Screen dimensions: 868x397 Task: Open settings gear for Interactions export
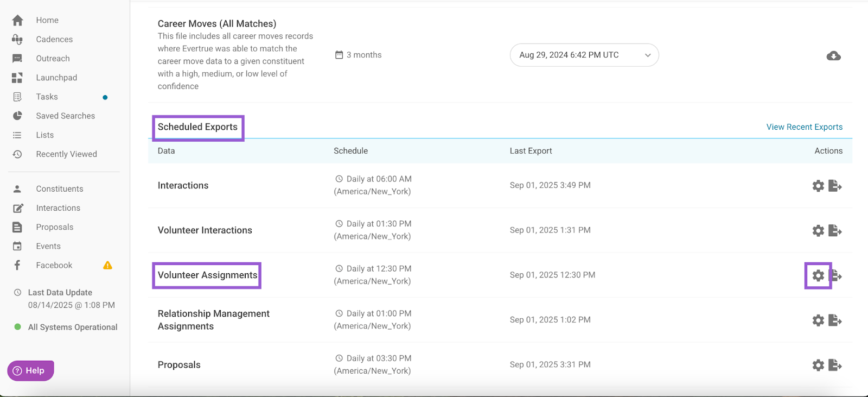[x=818, y=186]
